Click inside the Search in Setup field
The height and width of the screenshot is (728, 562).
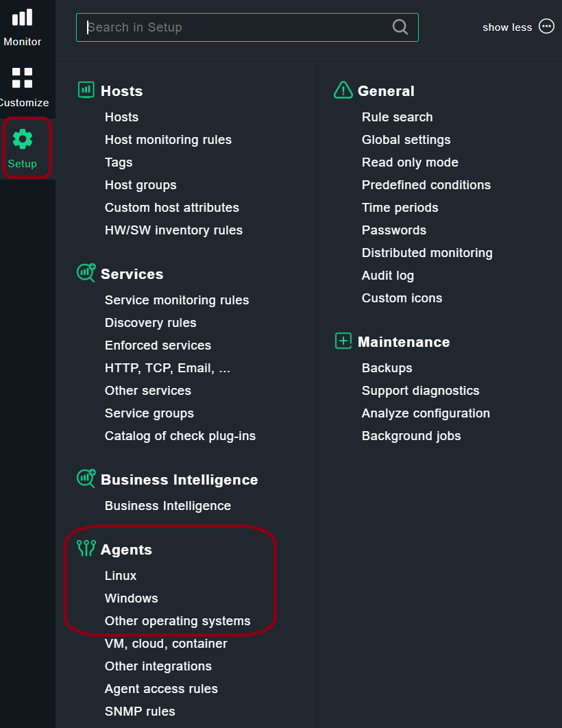coord(206,27)
